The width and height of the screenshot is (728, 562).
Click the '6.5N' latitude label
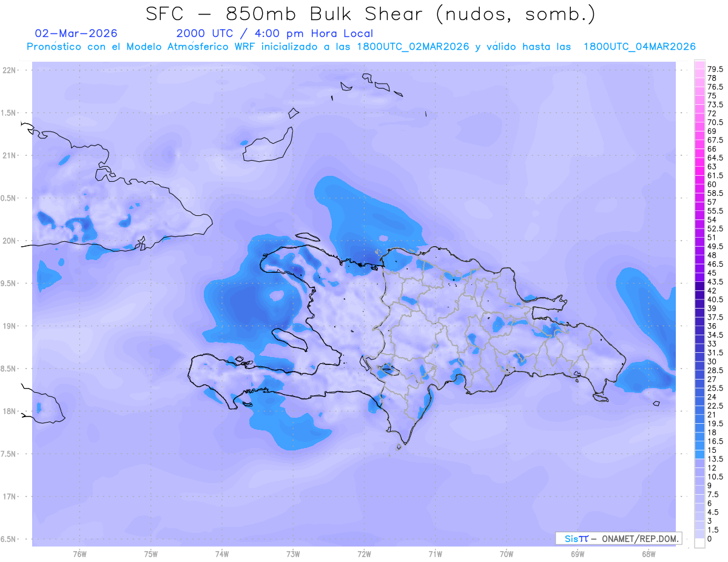coord(9,540)
